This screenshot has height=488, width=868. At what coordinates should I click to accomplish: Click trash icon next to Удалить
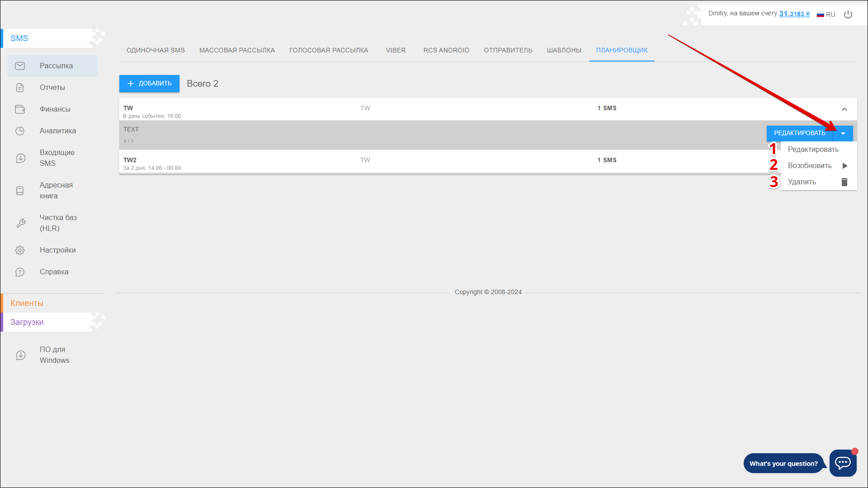click(x=844, y=182)
